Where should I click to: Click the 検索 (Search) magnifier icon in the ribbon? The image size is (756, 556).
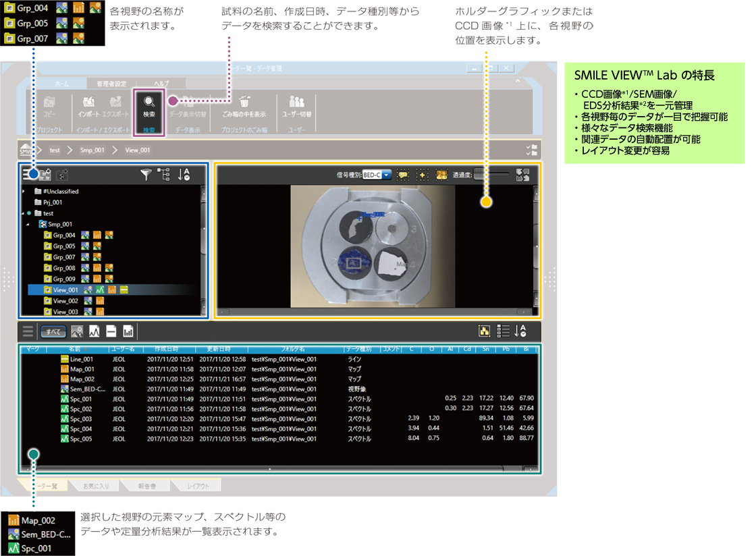point(149,103)
